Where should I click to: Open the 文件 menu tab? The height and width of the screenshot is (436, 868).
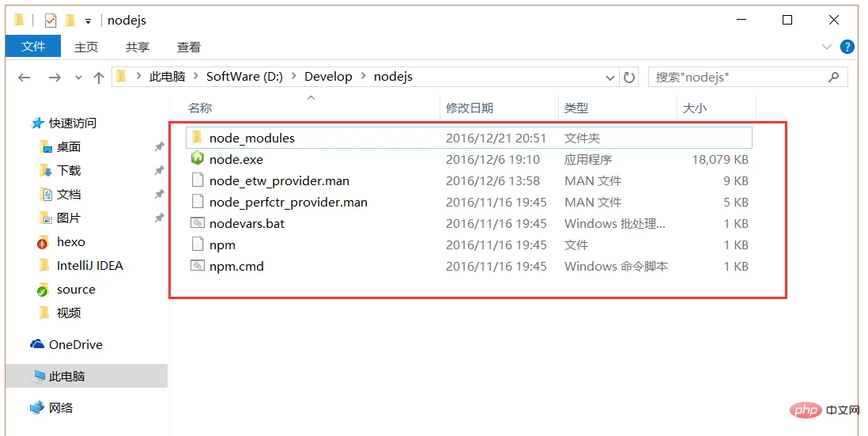pos(33,47)
